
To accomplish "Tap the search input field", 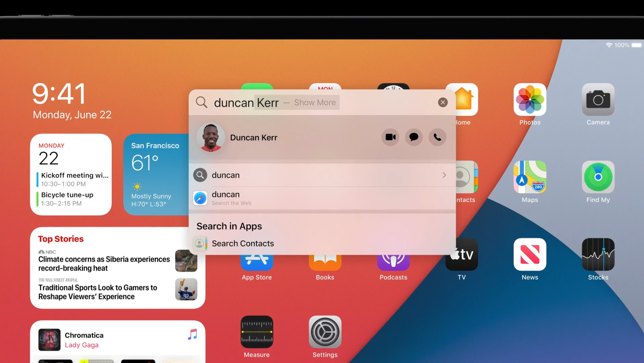I will (x=322, y=102).
